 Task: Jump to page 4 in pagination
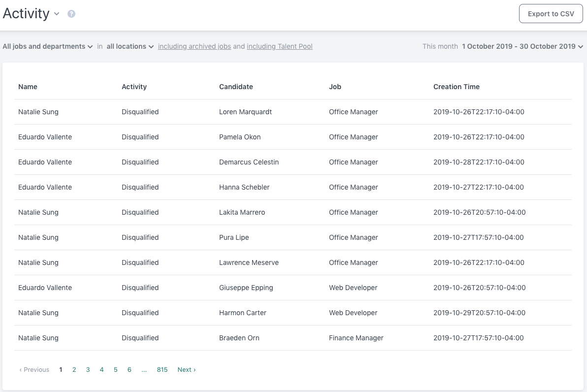tap(101, 369)
